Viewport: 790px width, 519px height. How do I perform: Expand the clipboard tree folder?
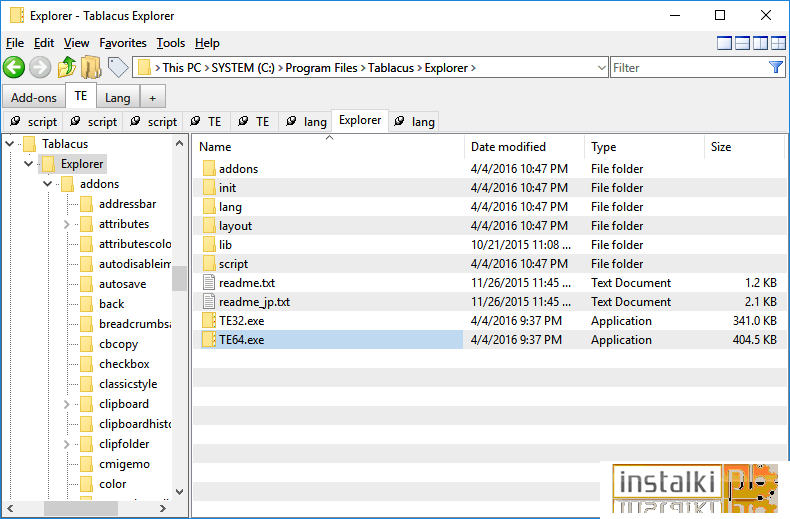point(67,404)
